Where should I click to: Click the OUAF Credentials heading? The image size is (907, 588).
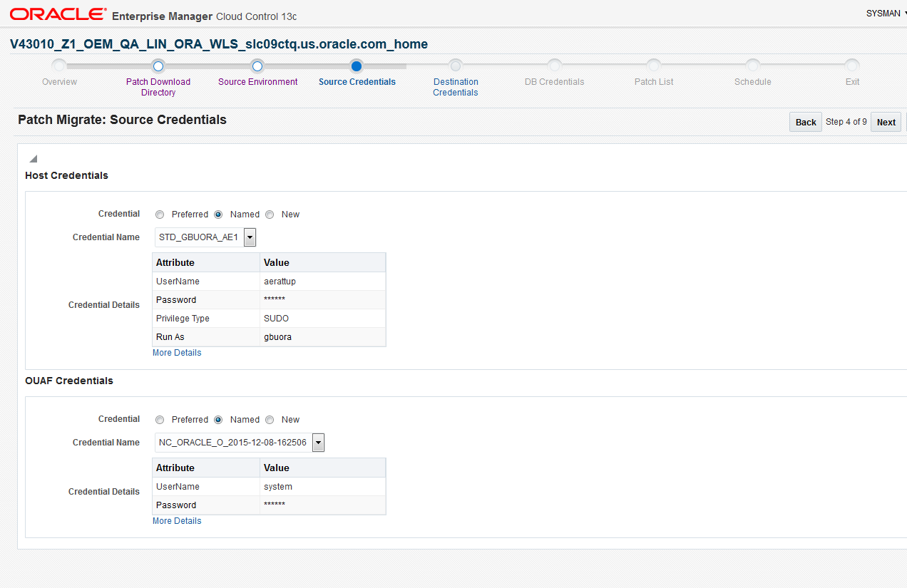(x=69, y=381)
